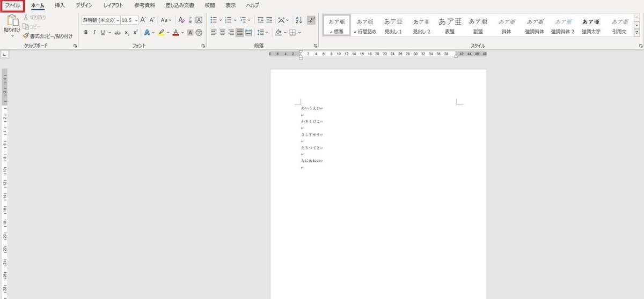The width and height of the screenshot is (644, 299).
Task: Click the paragraph borders grid icon
Action: tap(292, 32)
